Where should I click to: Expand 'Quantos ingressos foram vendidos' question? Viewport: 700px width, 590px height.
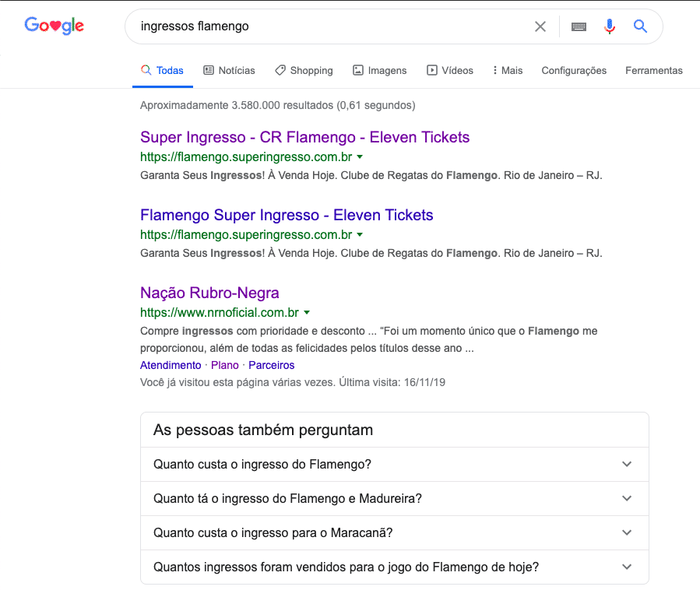coord(395,567)
